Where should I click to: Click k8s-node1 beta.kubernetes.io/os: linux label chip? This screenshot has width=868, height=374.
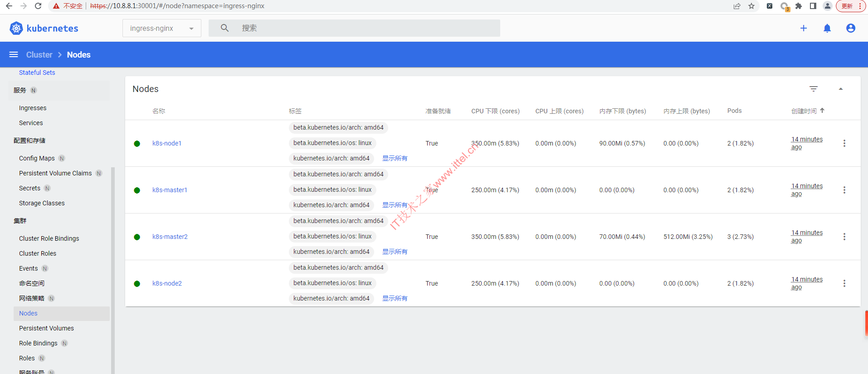[x=332, y=143]
